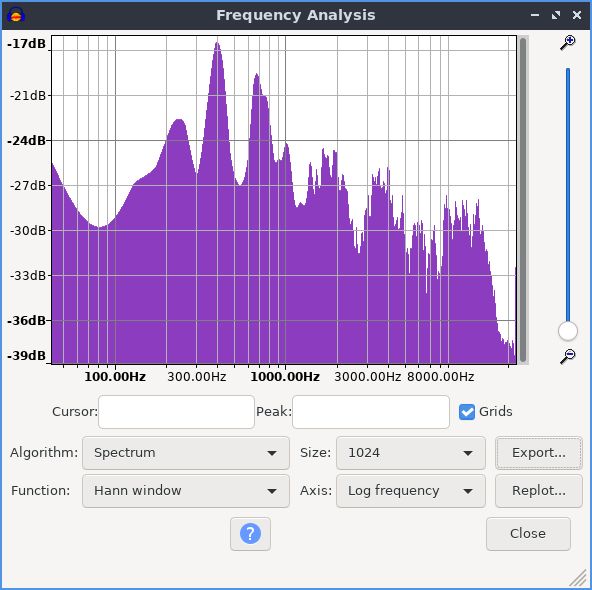The image size is (592, 590).
Task: Click the -36dB axis label
Action: click(26, 321)
